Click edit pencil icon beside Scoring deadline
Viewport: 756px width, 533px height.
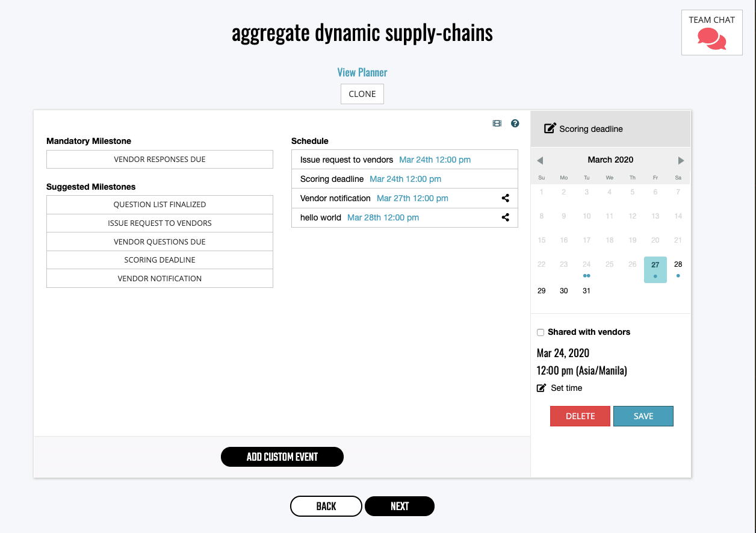click(550, 128)
